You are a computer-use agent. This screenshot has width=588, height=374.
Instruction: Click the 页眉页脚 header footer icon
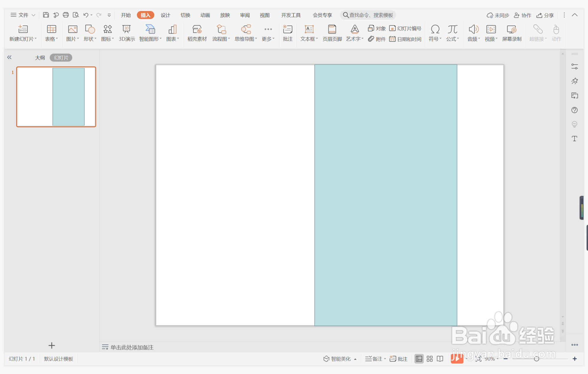332,29
